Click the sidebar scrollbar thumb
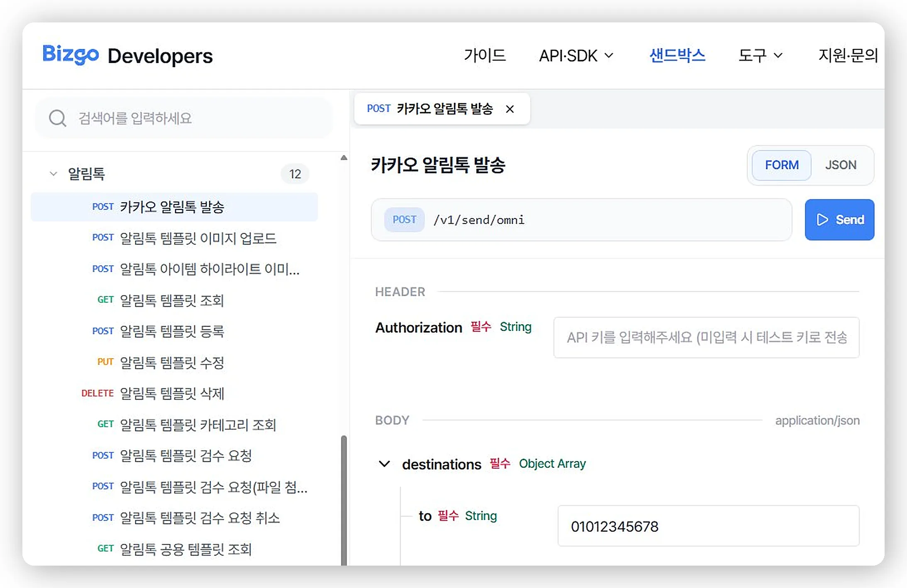The height and width of the screenshot is (588, 907). (344, 500)
